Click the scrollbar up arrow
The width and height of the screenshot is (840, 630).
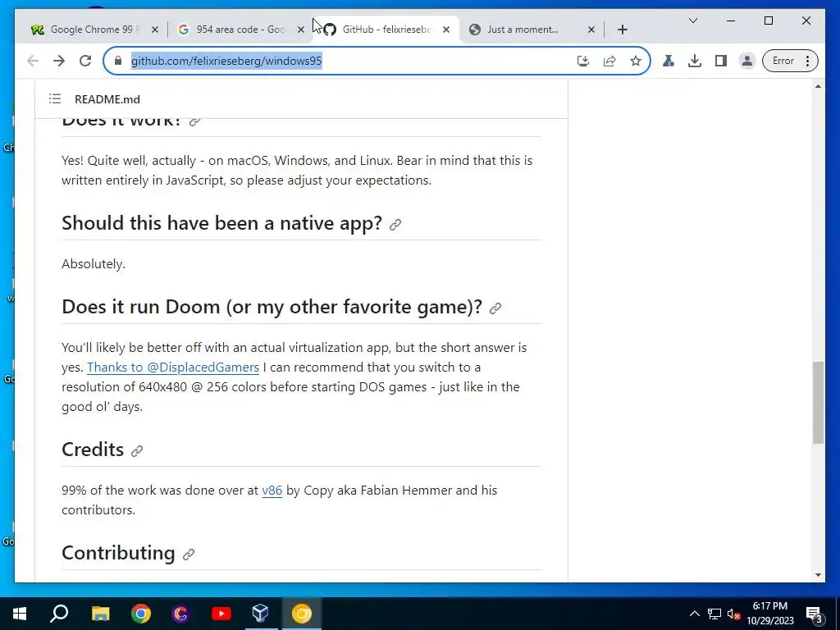(818, 86)
